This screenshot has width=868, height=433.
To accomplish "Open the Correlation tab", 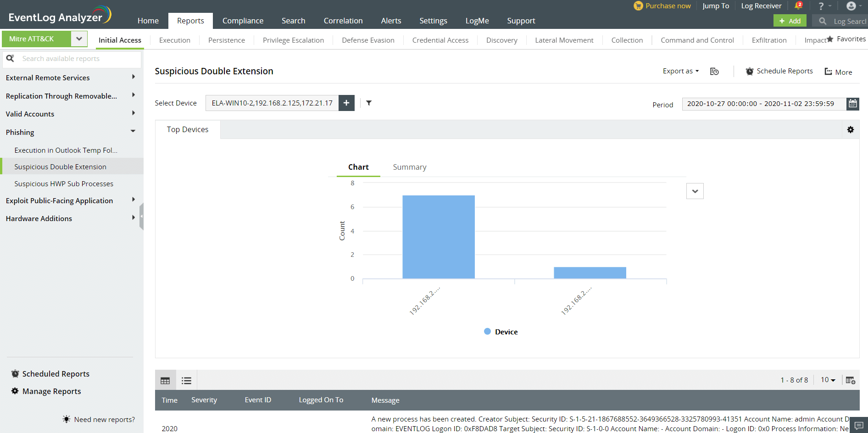I will point(343,21).
